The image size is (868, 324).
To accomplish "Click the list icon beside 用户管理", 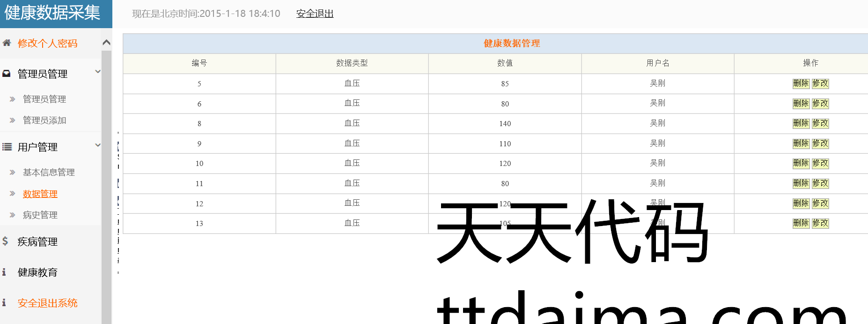I will click(7, 147).
